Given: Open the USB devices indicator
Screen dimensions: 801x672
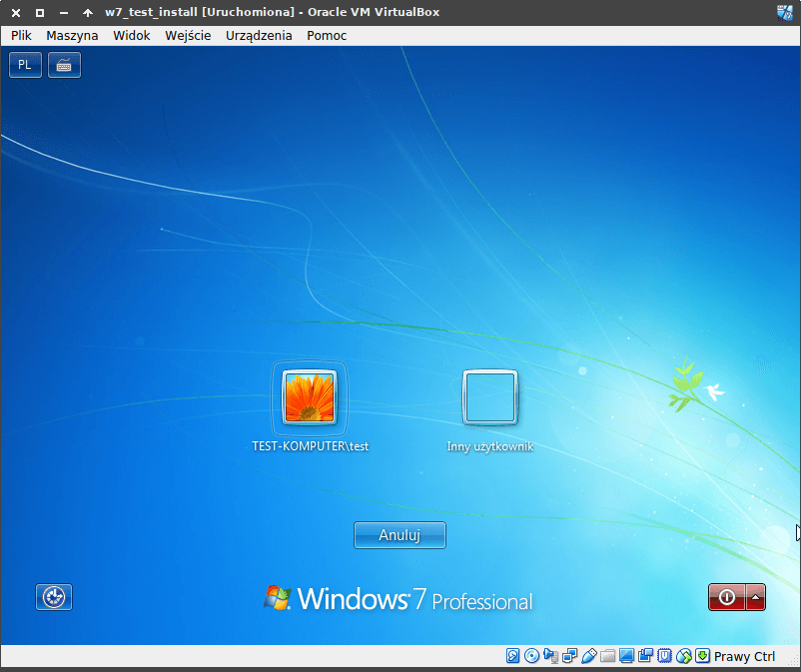Looking at the screenshot, I should point(588,656).
